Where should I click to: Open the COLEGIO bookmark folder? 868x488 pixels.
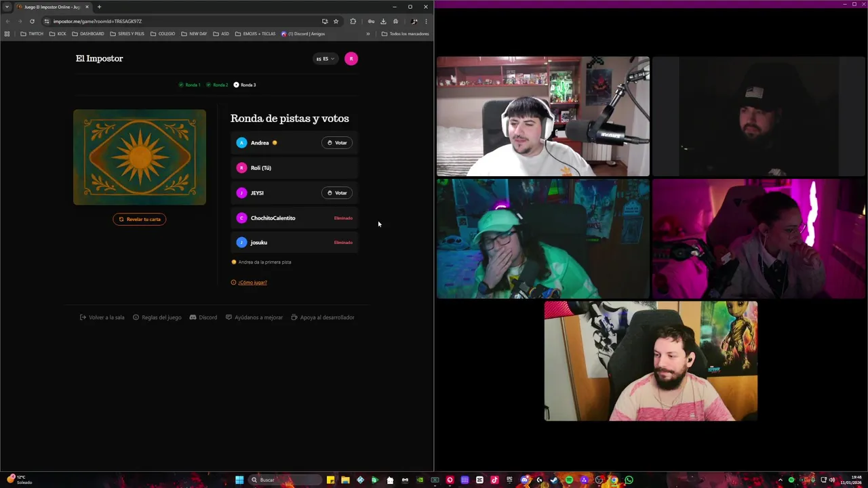click(x=163, y=34)
